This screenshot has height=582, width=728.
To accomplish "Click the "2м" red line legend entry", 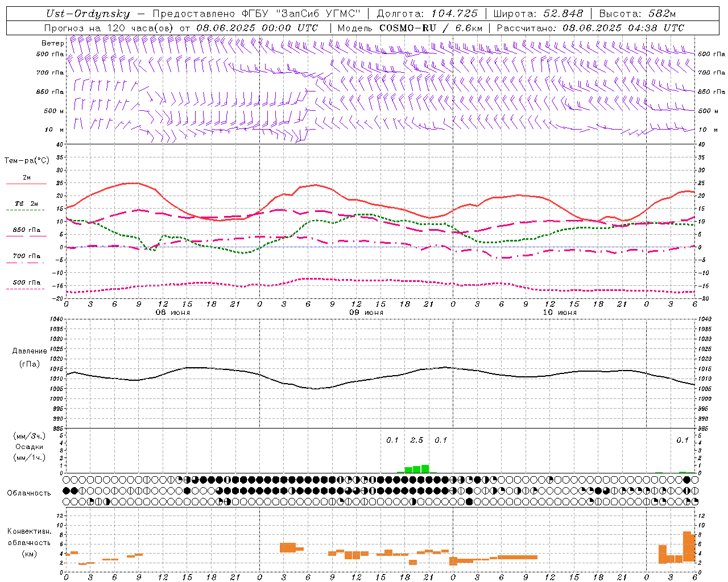I will point(27,177).
